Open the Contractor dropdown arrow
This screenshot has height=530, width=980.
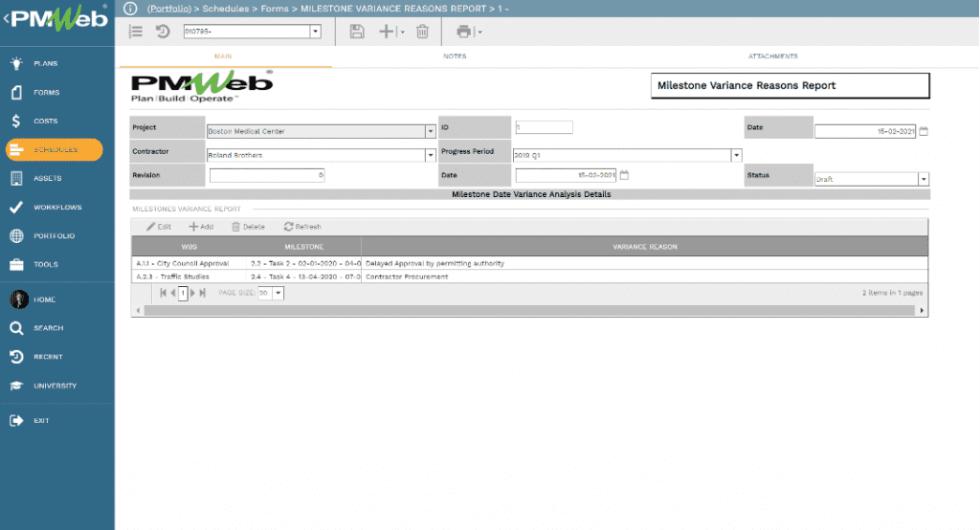[430, 155]
